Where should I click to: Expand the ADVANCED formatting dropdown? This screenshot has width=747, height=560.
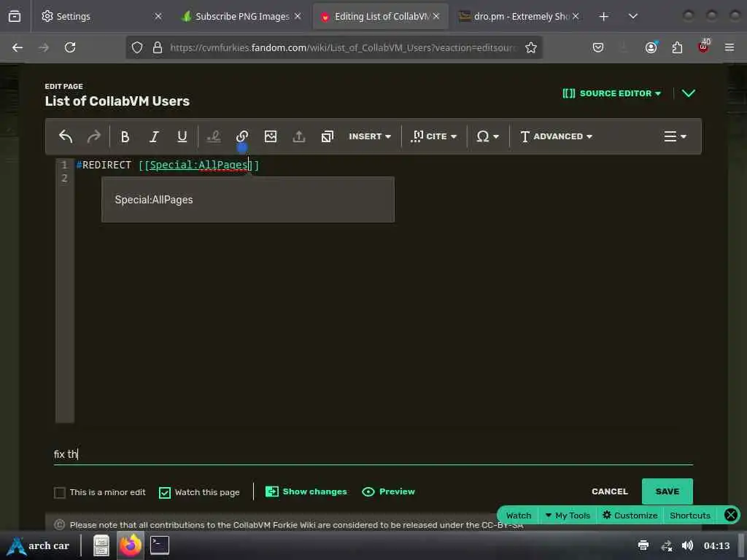click(556, 136)
